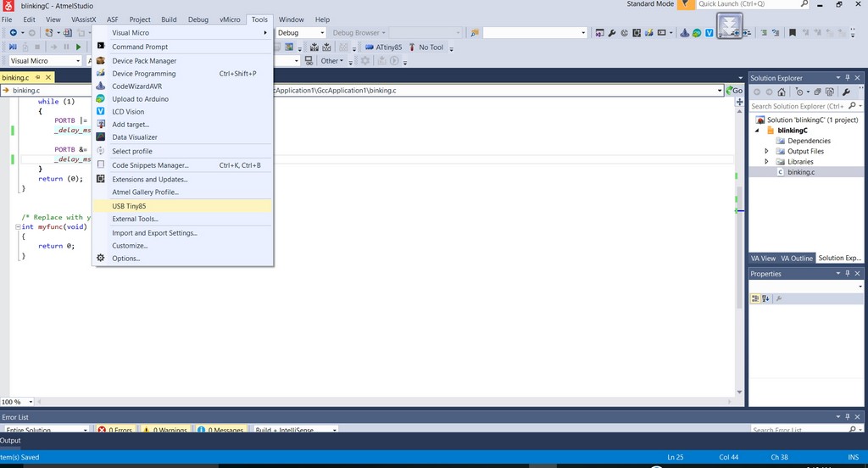Click Categorized icon in Properties panel
The height and width of the screenshot is (468, 868).
[755, 299]
